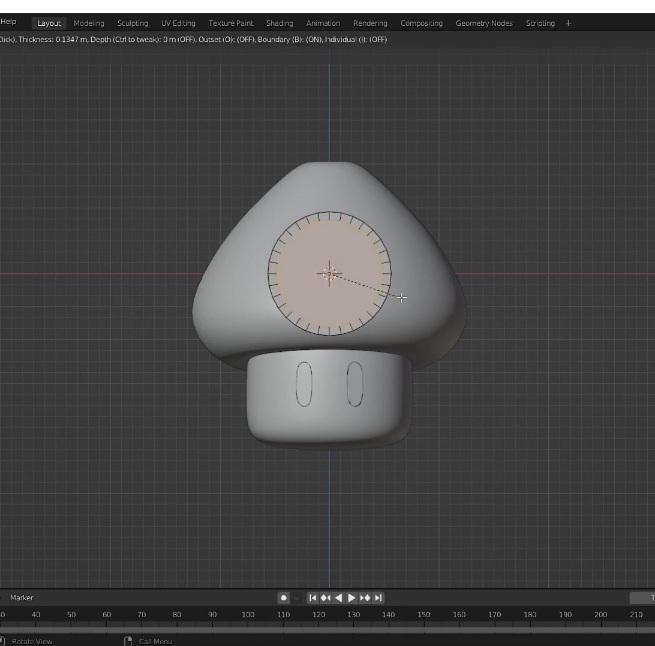Toggle the auto keying record button

tap(284, 598)
